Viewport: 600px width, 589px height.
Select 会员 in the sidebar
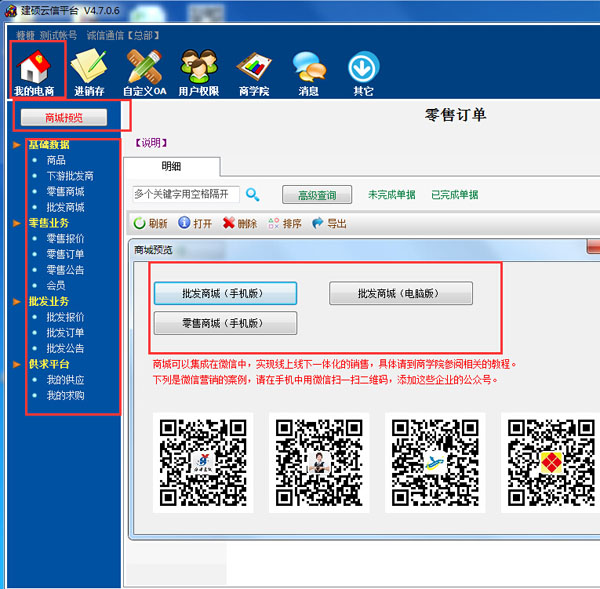pos(56,286)
